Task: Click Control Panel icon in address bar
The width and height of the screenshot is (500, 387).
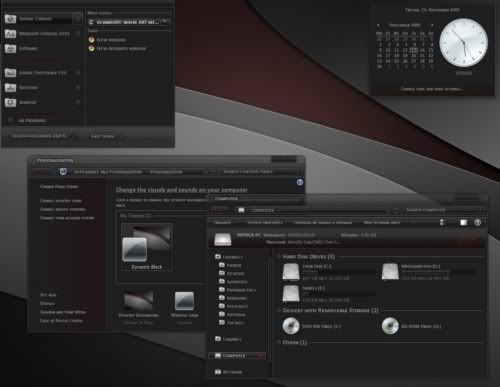Action: click(x=63, y=172)
